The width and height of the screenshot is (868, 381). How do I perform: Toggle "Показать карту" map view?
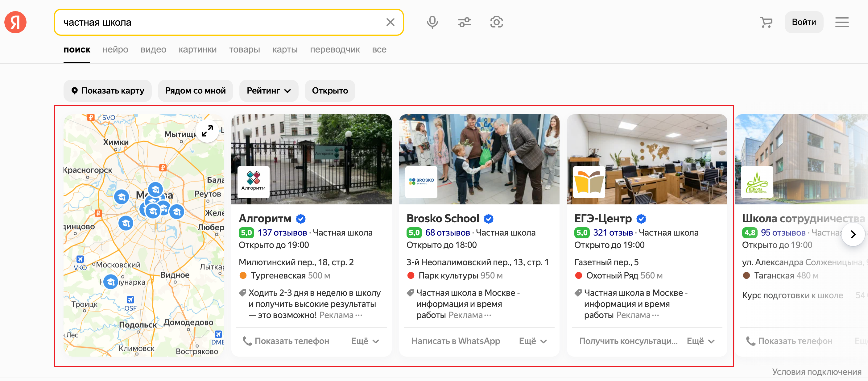click(x=107, y=91)
